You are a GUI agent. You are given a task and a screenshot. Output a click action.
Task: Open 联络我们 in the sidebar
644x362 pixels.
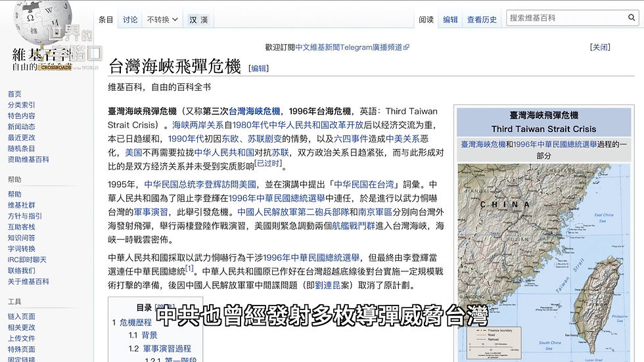tap(21, 271)
